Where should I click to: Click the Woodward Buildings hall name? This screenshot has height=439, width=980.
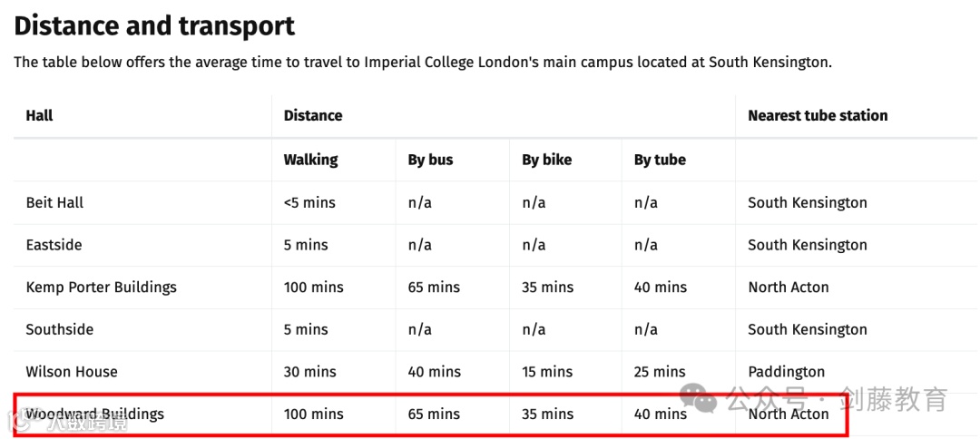[95, 414]
